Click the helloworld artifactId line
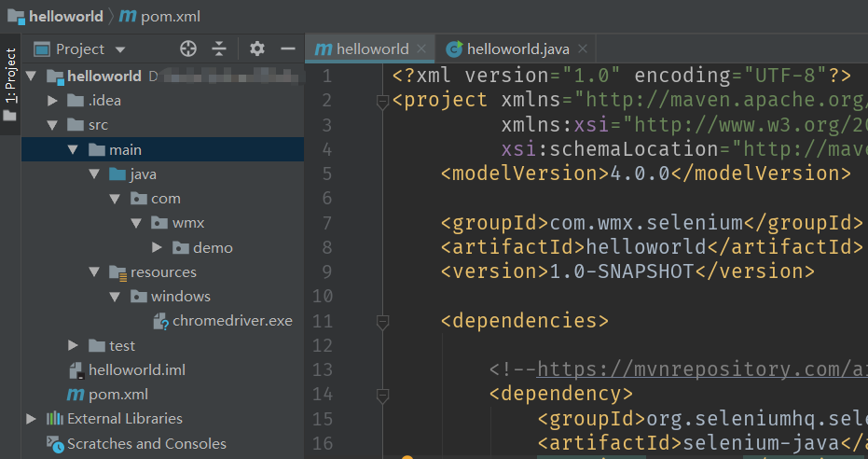868x459 pixels. pyautogui.click(x=652, y=247)
